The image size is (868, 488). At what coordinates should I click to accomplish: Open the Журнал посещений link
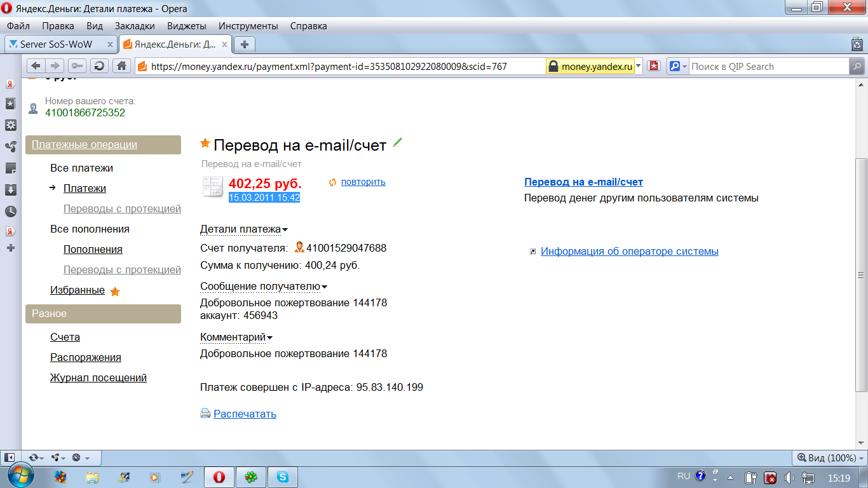coord(98,377)
